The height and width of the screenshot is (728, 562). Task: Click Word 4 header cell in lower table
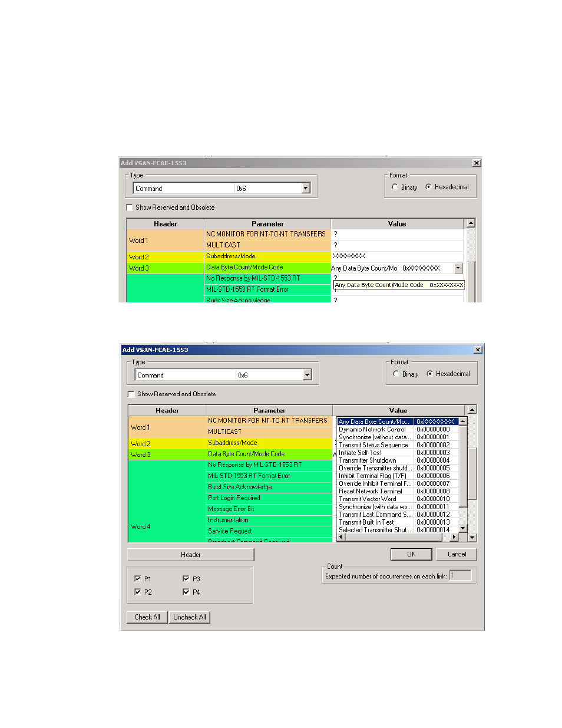click(x=166, y=502)
